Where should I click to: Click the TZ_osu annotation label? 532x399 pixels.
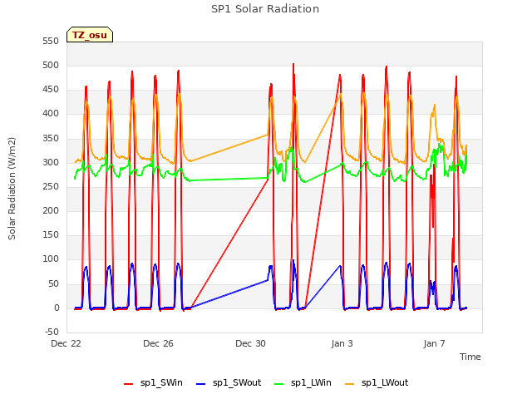click(90, 35)
